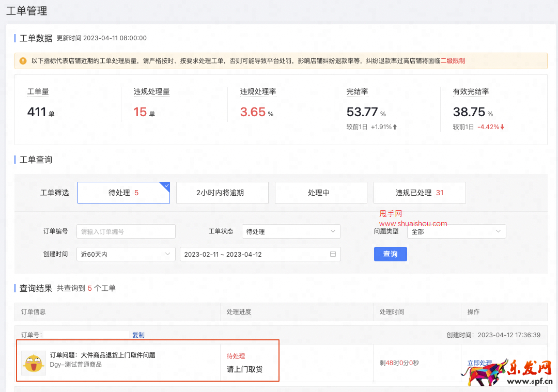Screen dimensions: 558x392
Task: Click the 完结率 metric label
Action: [358, 91]
